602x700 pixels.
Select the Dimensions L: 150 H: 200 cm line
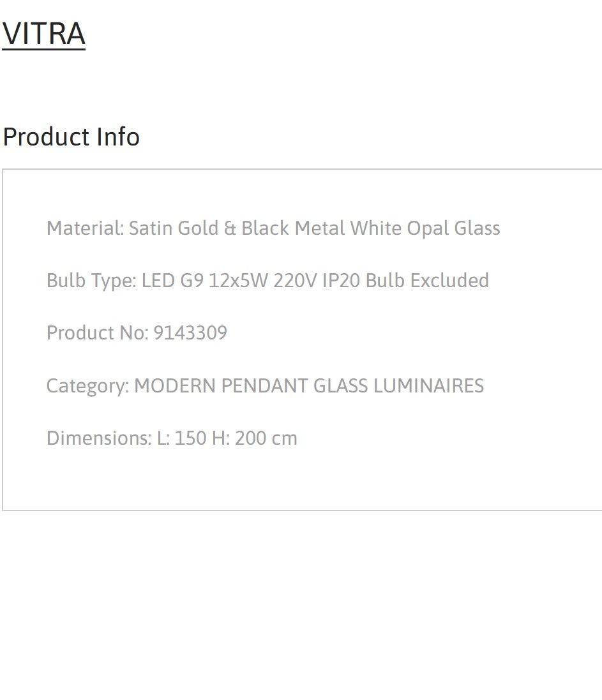pyautogui.click(x=172, y=438)
